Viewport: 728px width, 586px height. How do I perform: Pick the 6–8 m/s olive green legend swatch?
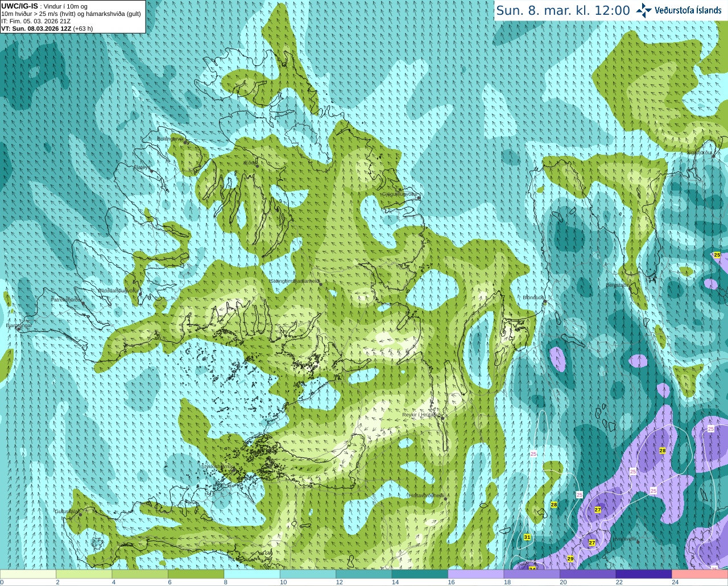[196, 573]
